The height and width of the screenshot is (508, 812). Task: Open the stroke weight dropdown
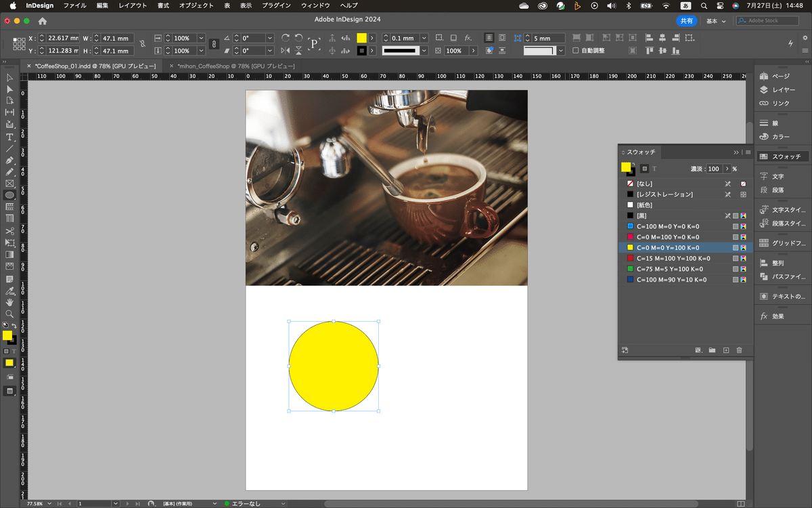(x=424, y=39)
